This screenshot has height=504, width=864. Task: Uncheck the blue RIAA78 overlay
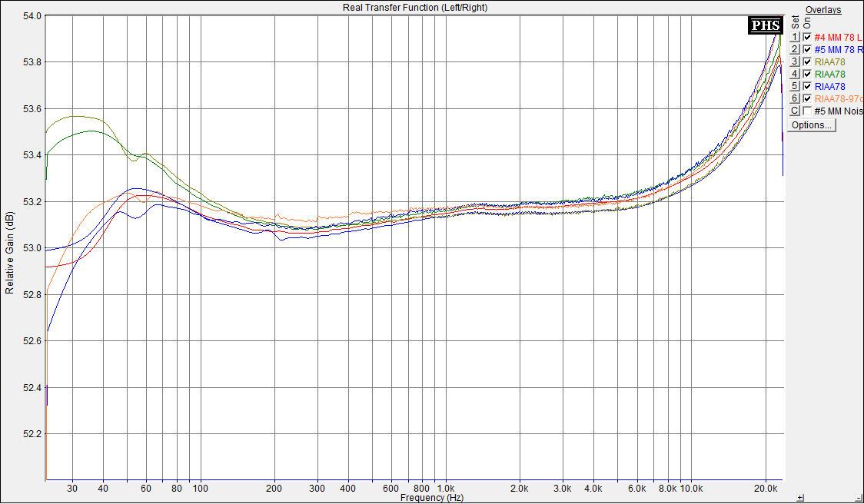[x=807, y=86]
